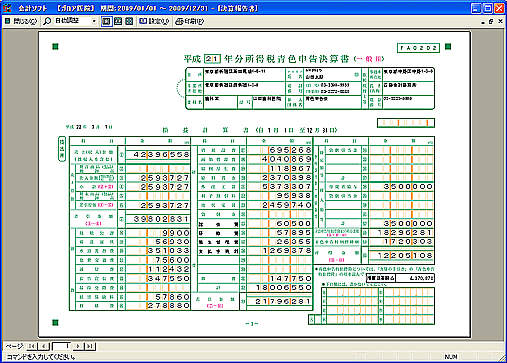The height and width of the screenshot is (363, 507).
Task: Click the NUM indicator in status bar
Action: point(451,357)
